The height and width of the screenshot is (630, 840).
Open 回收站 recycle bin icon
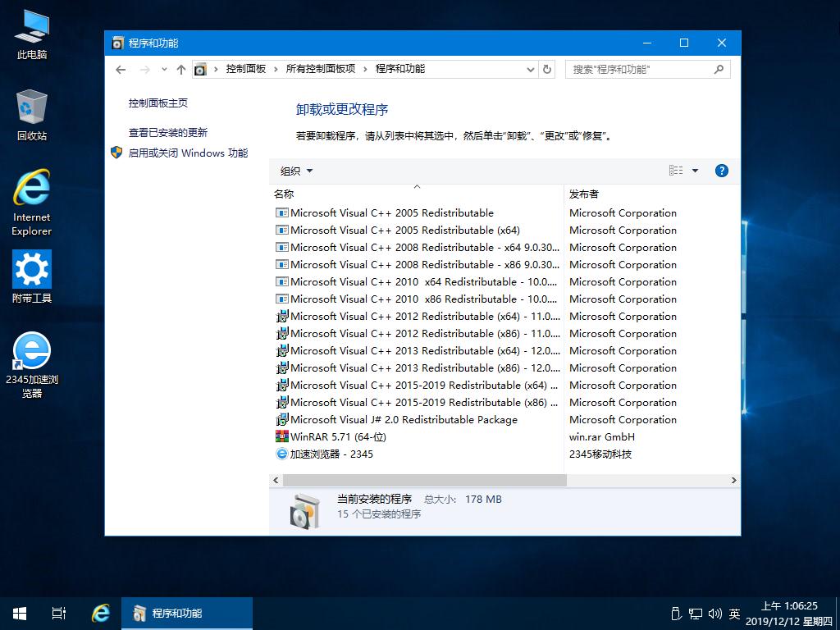pyautogui.click(x=32, y=115)
